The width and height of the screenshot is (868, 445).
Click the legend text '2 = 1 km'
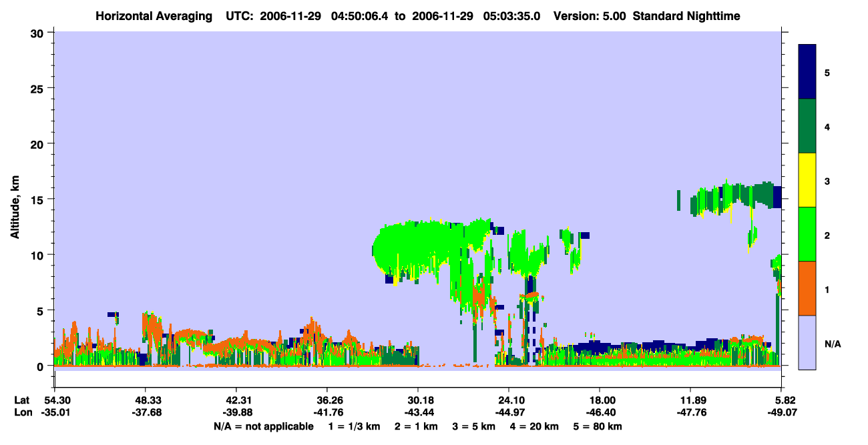coord(416,426)
